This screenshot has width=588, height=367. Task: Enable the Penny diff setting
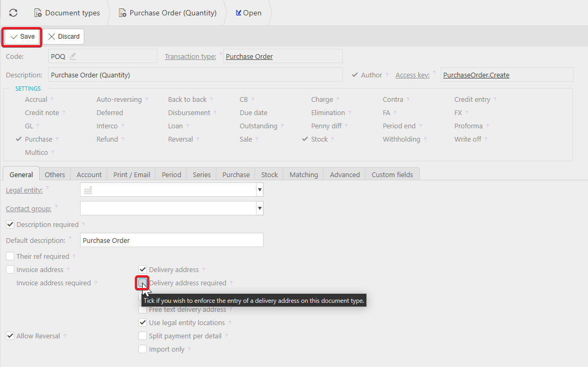point(326,126)
